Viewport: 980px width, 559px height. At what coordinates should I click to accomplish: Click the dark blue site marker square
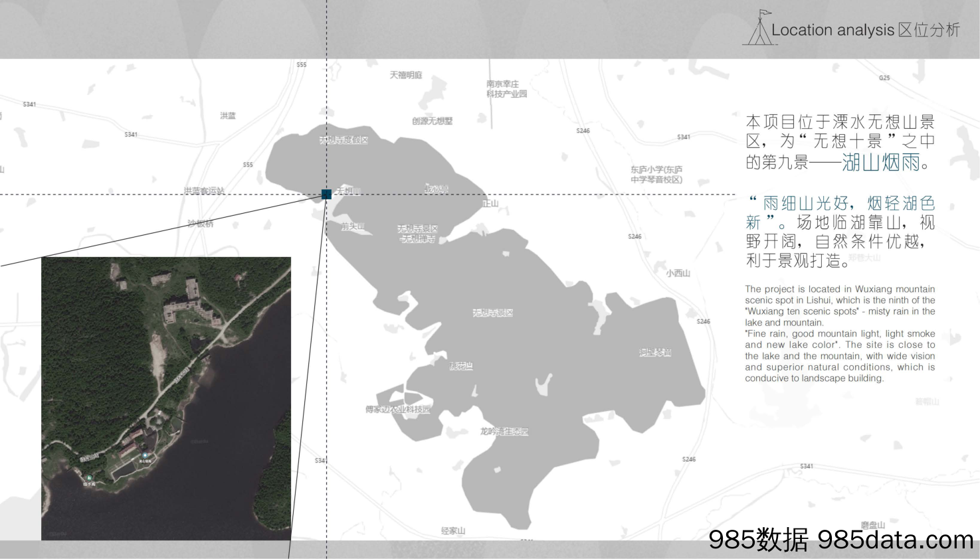pyautogui.click(x=326, y=194)
